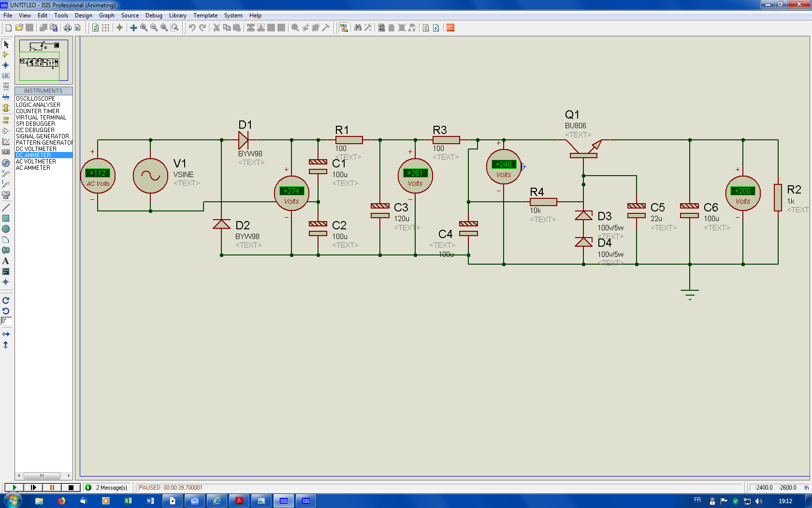The width and height of the screenshot is (812, 508).
Task: Activate the Wire Label (LBL) tool
Action: pos(6,75)
